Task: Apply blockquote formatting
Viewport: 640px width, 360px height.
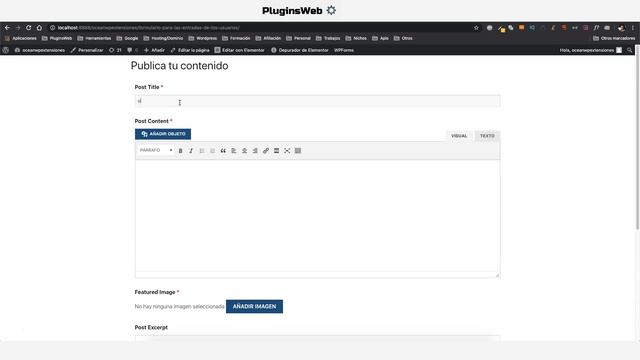Action: (x=223, y=151)
